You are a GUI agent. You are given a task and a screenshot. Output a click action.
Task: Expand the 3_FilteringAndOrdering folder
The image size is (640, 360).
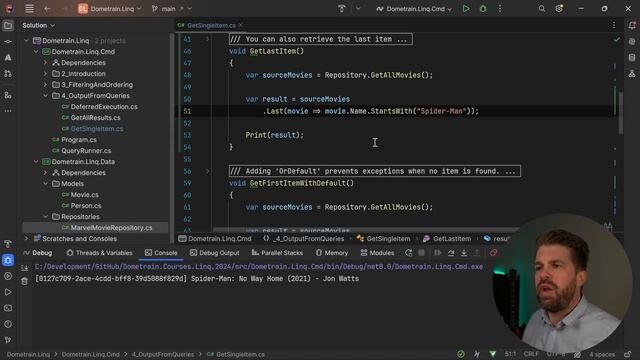tap(46, 84)
